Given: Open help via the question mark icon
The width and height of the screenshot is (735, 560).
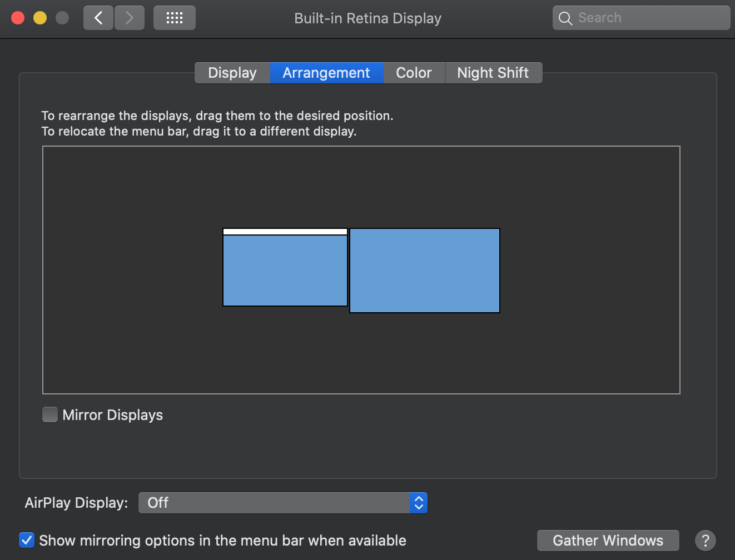Looking at the screenshot, I should 705,540.
